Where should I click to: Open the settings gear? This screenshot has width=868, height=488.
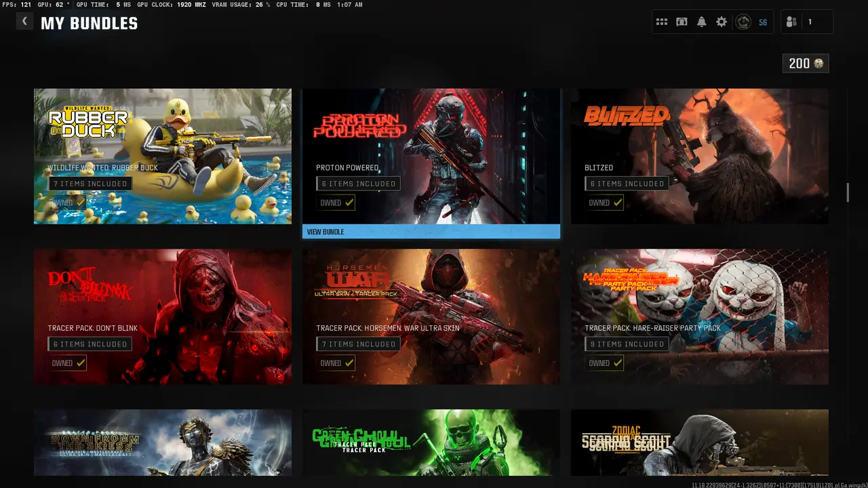click(x=722, y=22)
